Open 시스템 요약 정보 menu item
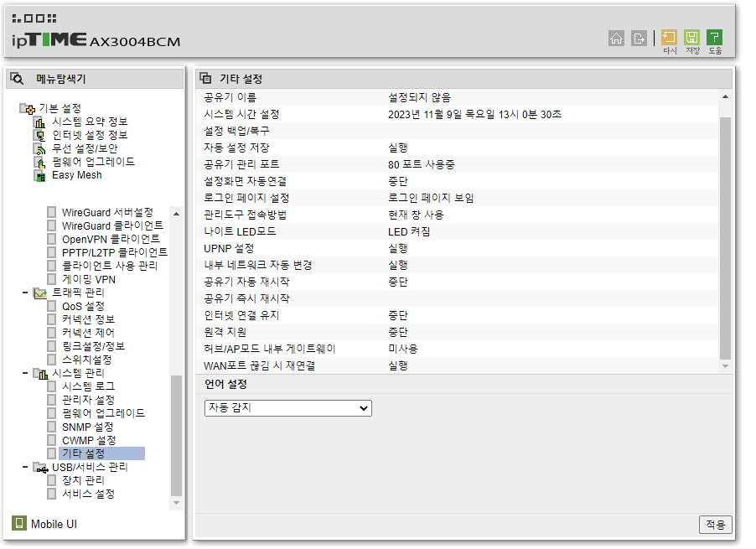 pos(90,122)
